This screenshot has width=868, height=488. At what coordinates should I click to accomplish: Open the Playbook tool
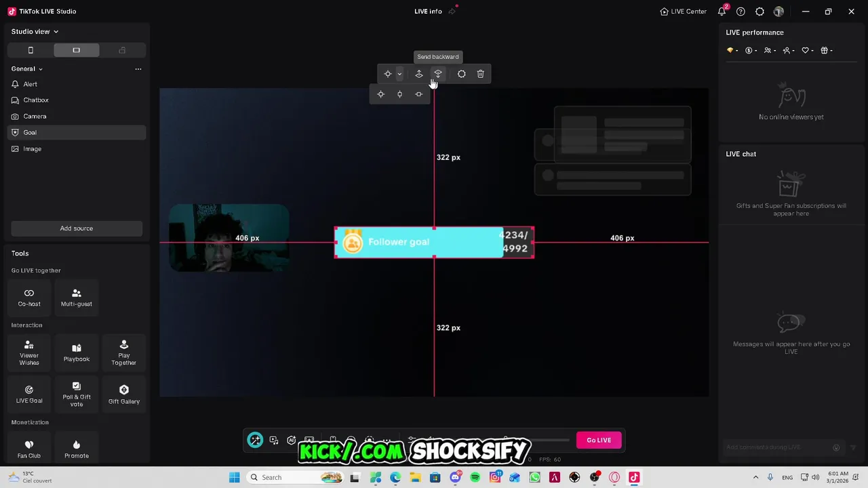click(x=77, y=353)
